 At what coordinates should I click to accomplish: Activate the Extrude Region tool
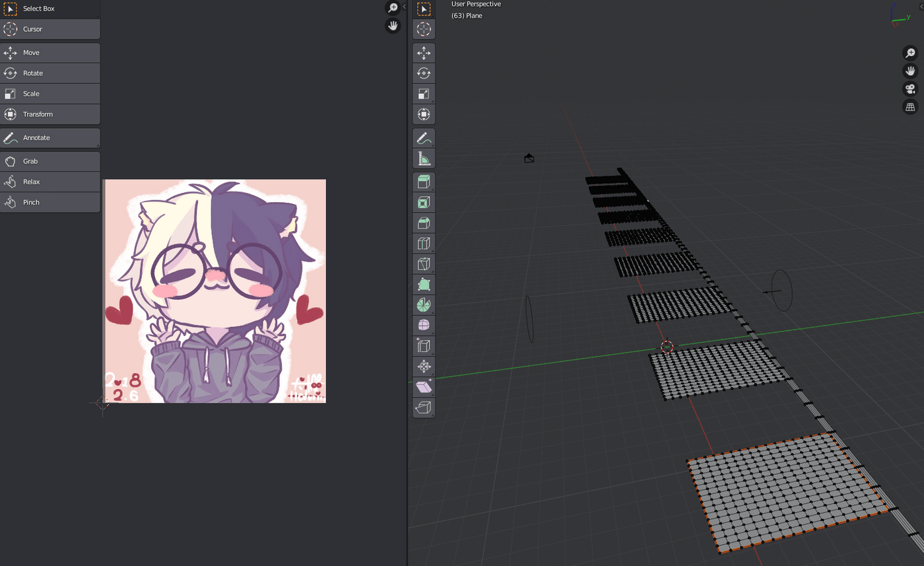coord(424,182)
